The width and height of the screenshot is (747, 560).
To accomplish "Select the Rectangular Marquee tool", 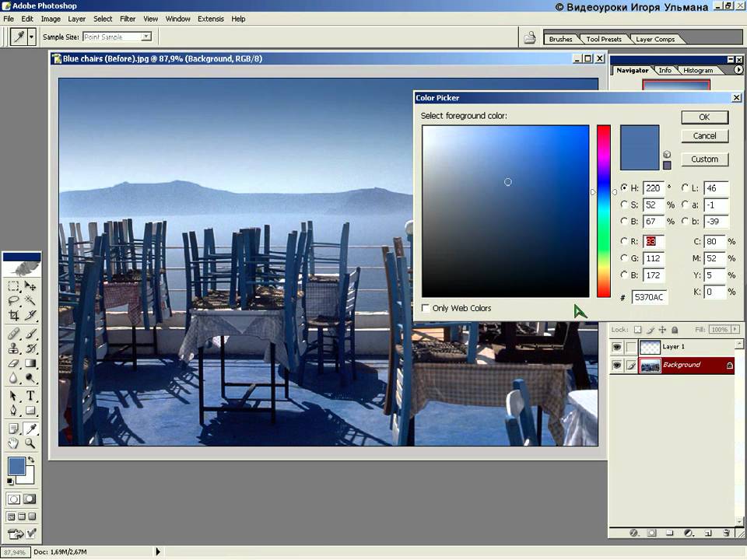I will [13, 286].
